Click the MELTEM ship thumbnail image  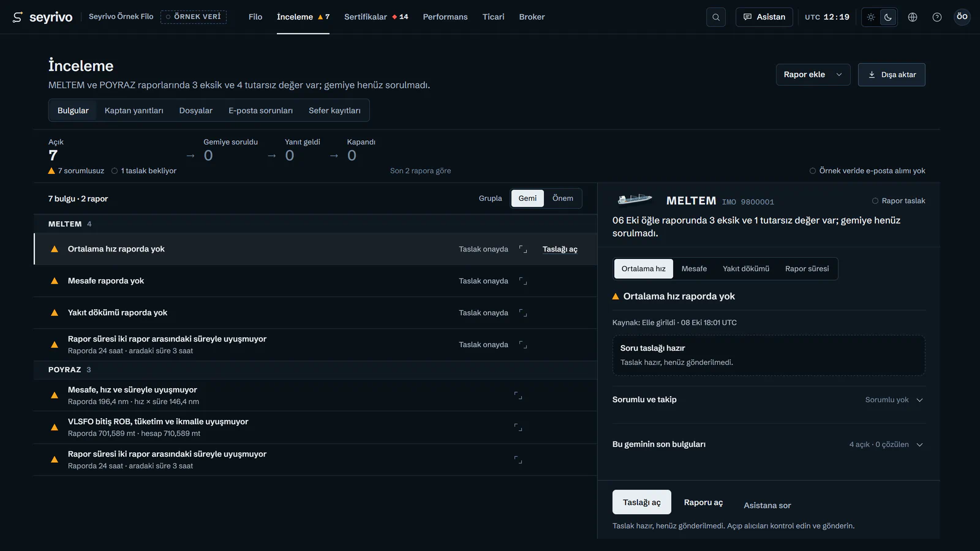tap(635, 199)
